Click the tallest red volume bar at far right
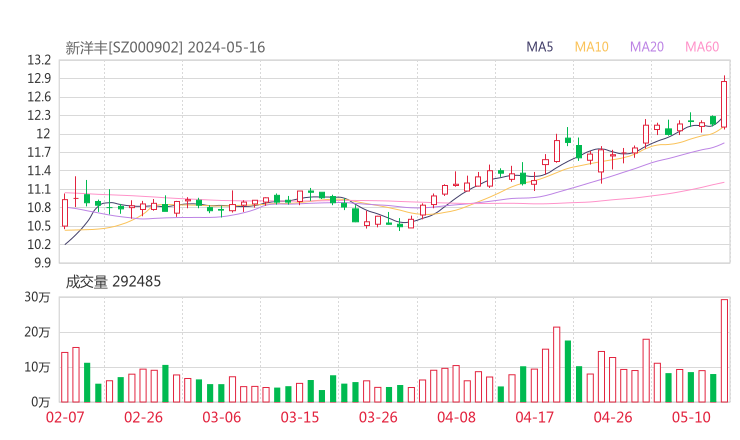Viewport: 740px width, 440px height. (x=724, y=351)
